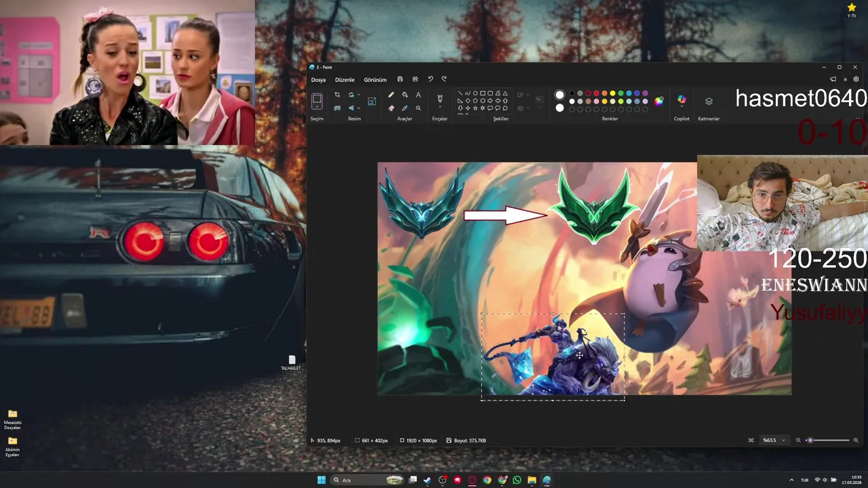This screenshot has width=868, height=488.
Task: Expand the rotate options dropdown in Resim
Action: click(359, 95)
